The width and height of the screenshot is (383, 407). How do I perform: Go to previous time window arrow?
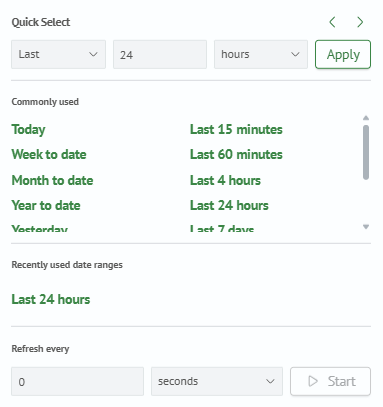332,22
